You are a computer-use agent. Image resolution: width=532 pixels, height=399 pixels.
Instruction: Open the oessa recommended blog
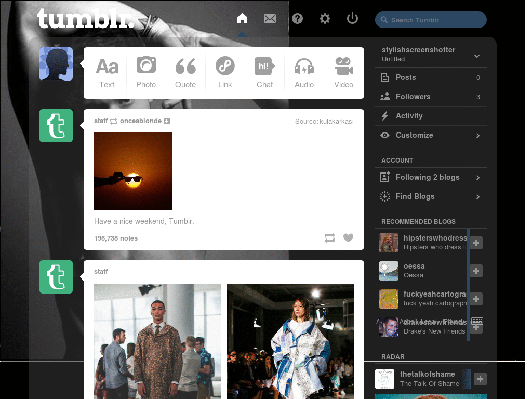[414, 266]
